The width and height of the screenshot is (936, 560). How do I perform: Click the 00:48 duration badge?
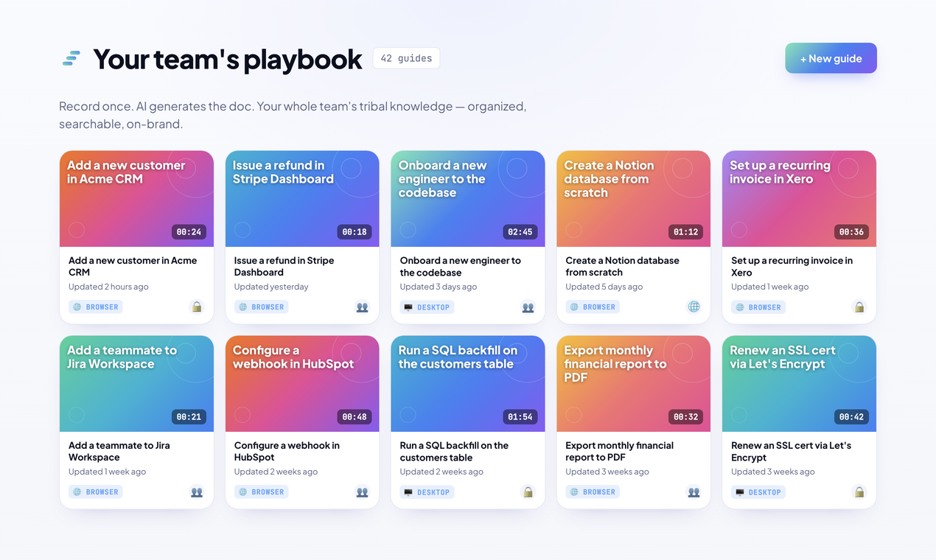[x=355, y=417]
